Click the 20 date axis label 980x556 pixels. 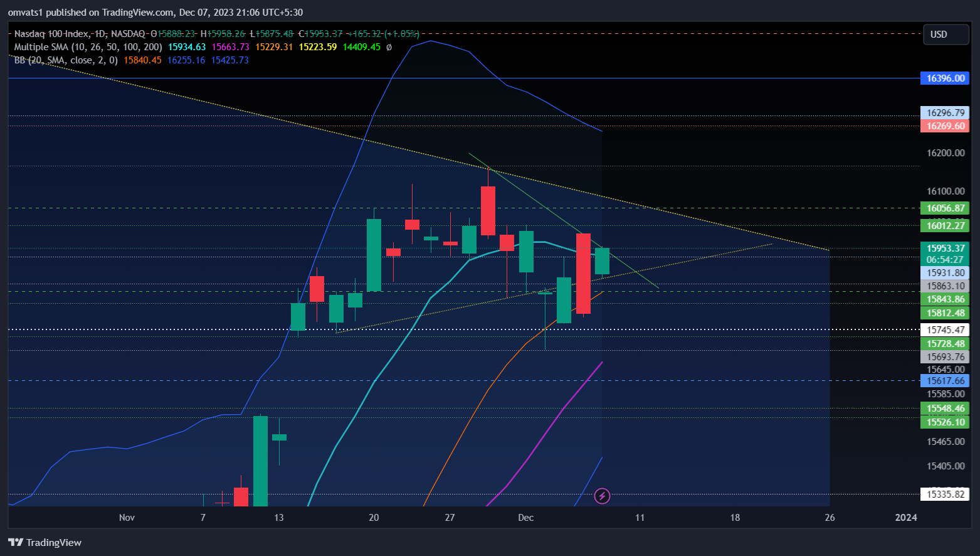pyautogui.click(x=374, y=518)
